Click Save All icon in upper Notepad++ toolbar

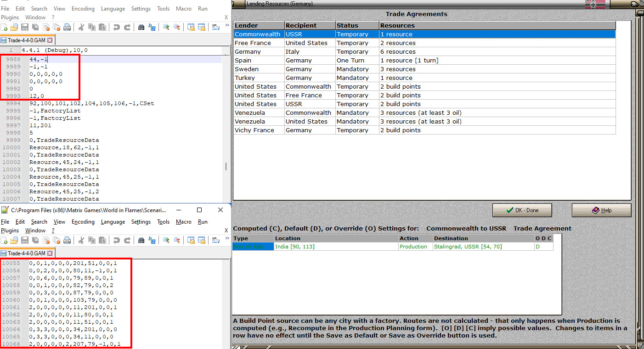tap(35, 27)
